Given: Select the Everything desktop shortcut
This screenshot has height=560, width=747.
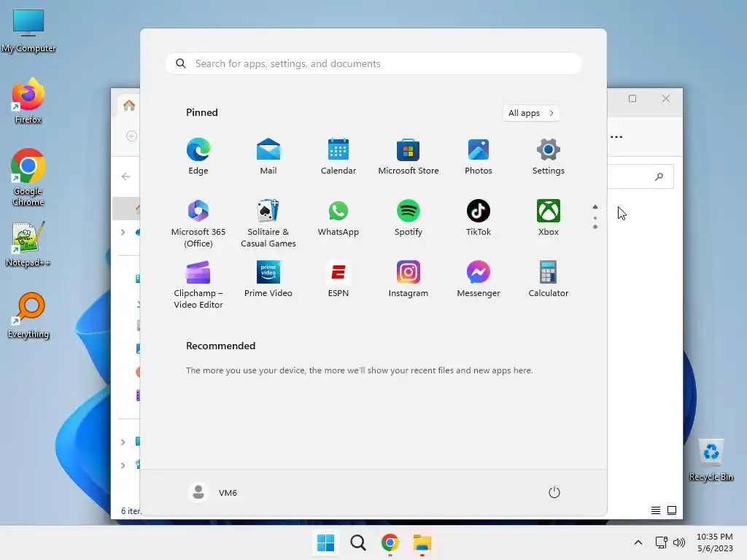Looking at the screenshot, I should [x=28, y=316].
